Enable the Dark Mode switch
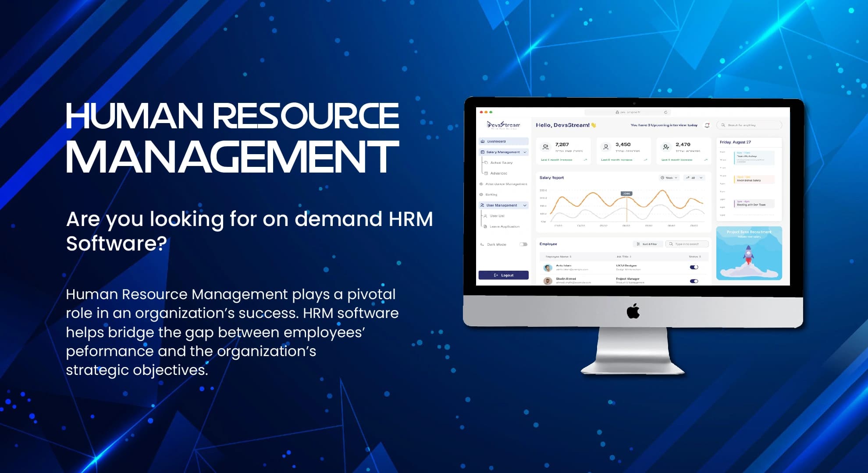This screenshot has height=473, width=868. (523, 244)
